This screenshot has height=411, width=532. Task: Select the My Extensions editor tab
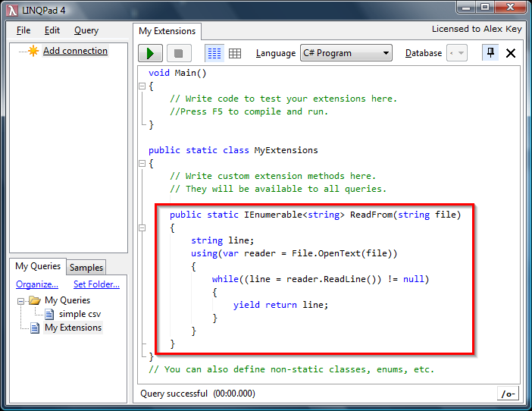167,31
